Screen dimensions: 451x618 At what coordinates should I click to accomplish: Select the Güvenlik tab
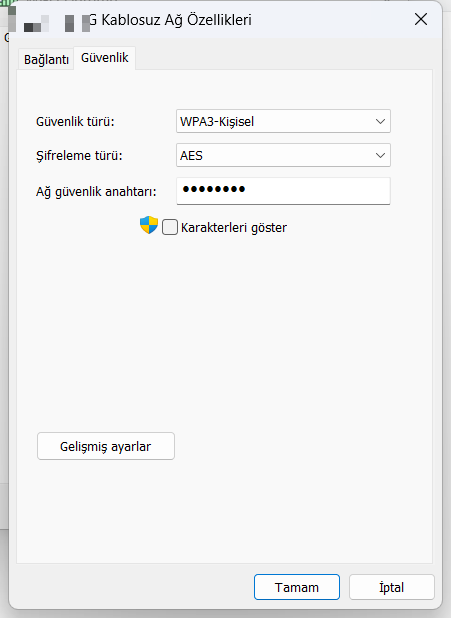tap(104, 58)
